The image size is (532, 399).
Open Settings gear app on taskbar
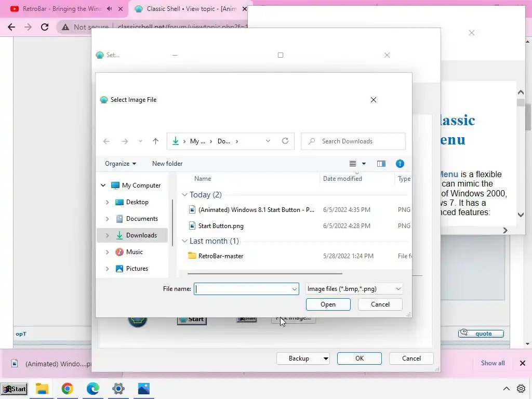tap(118, 389)
